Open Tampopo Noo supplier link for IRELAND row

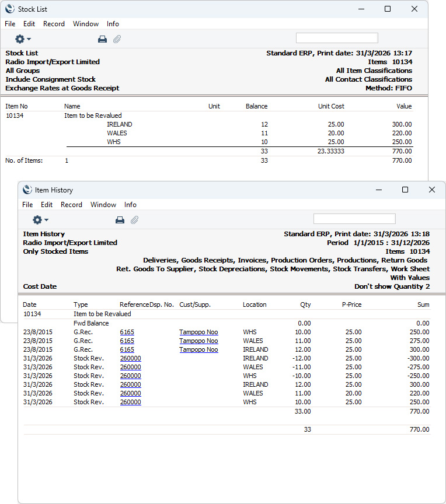click(198, 349)
